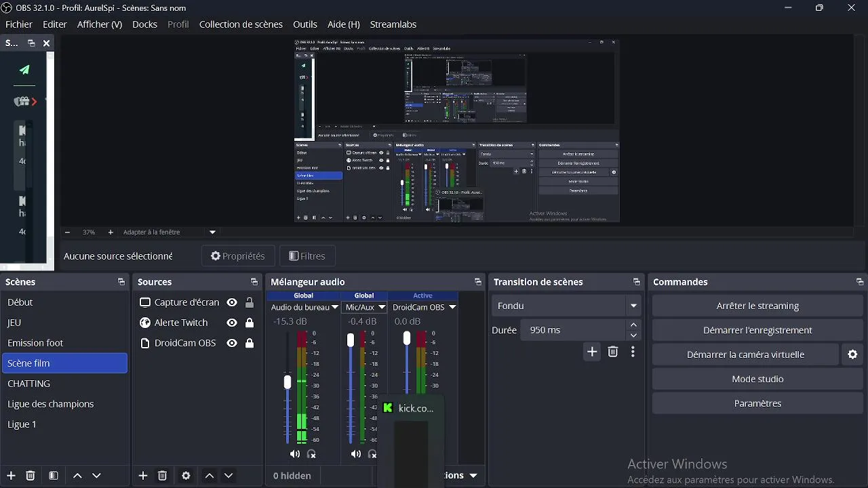Open the Docks menu
Viewport: 868px width, 488px height.
144,24
